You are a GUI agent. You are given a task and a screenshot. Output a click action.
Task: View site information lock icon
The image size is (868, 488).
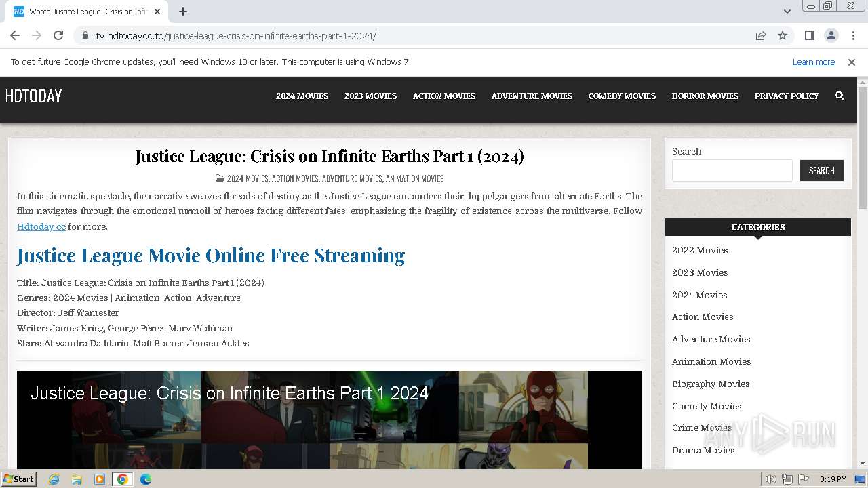(x=85, y=35)
